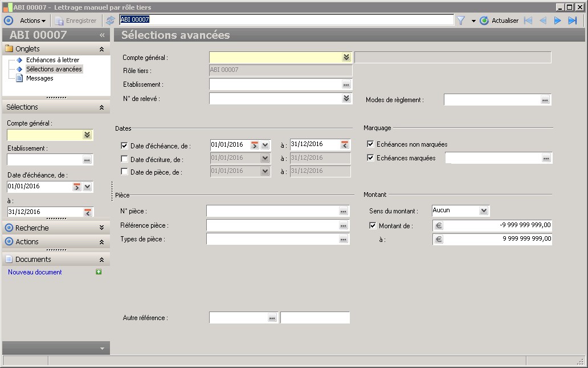
Task: Click the filter funnel icon in toolbar
Action: point(461,21)
